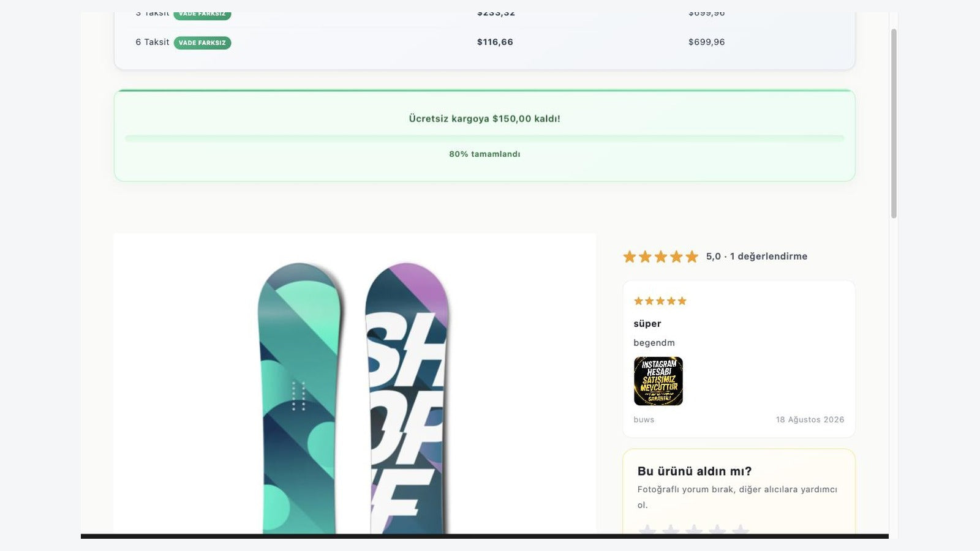The width and height of the screenshot is (980, 551).
Task: Click the '80% tamamlandı' progress label
Action: (484, 154)
